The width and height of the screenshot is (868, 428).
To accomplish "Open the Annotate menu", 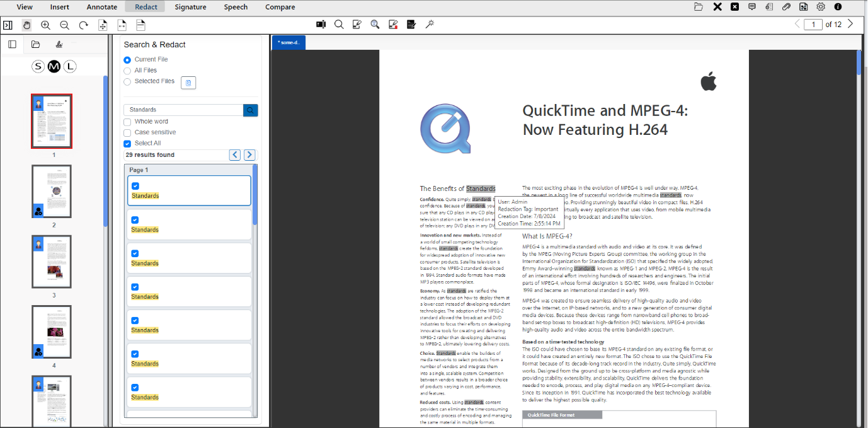I will click(x=102, y=7).
